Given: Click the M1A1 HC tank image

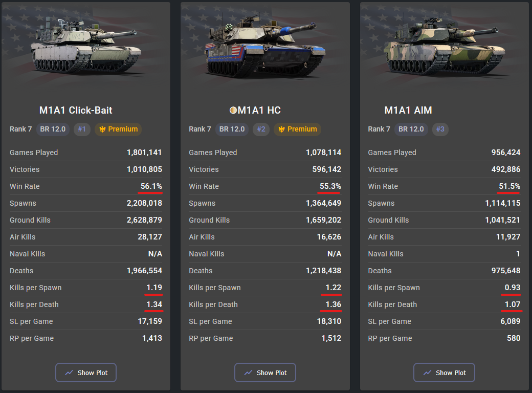Looking at the screenshot, I should [x=264, y=46].
